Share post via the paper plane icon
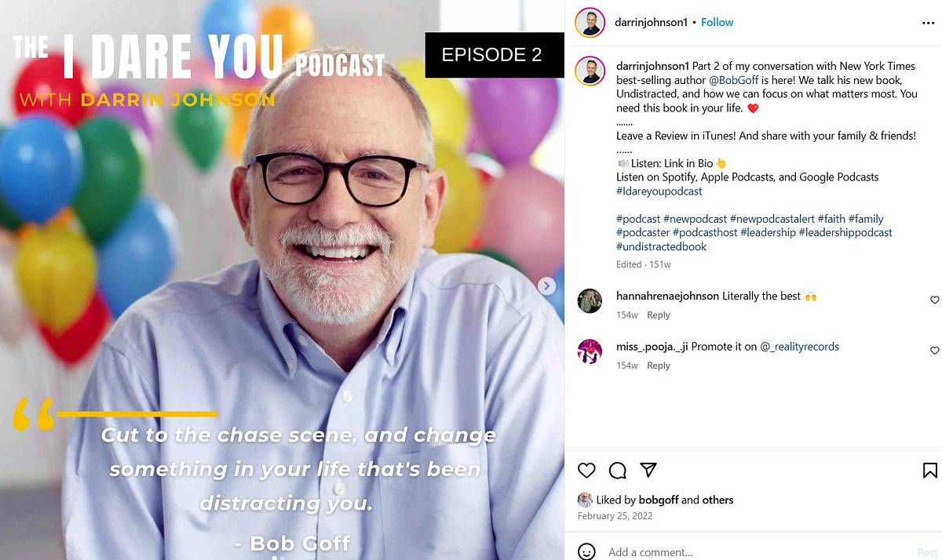Image resolution: width=942 pixels, height=560 pixels. click(648, 470)
